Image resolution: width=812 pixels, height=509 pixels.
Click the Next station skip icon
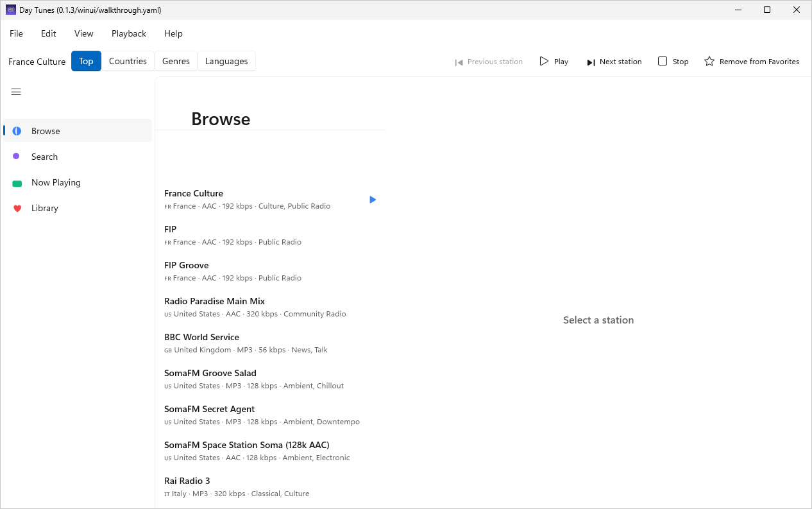point(591,62)
